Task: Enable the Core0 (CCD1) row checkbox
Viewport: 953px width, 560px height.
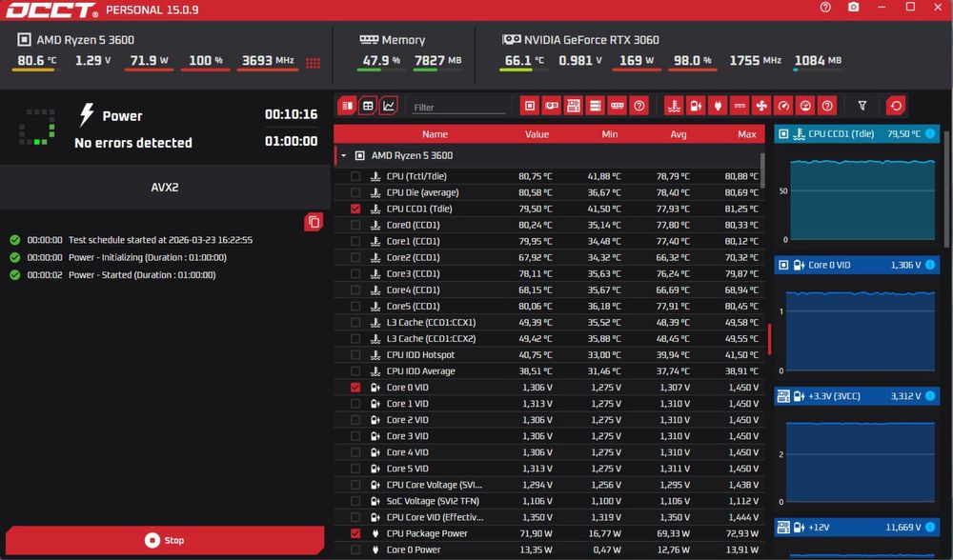Action: pos(355,225)
